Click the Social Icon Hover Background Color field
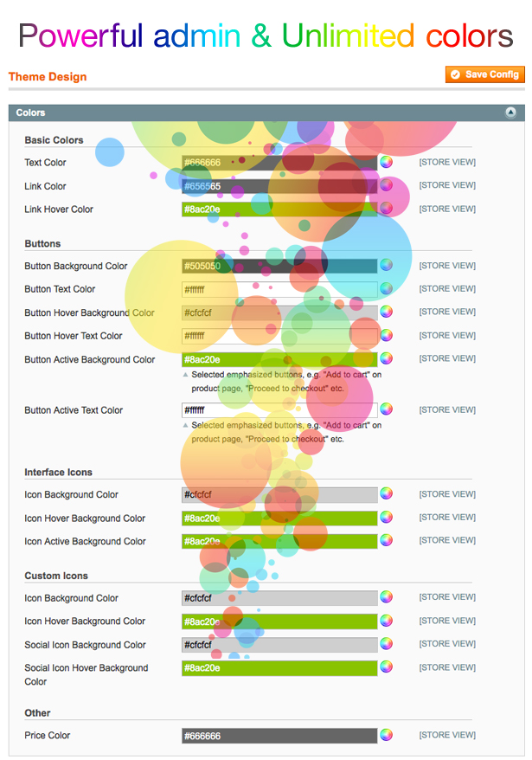 (x=279, y=668)
